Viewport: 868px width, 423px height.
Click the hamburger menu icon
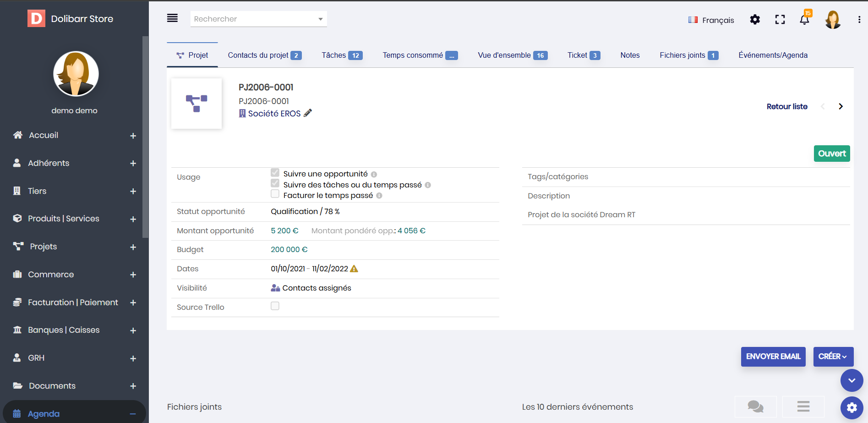[172, 18]
